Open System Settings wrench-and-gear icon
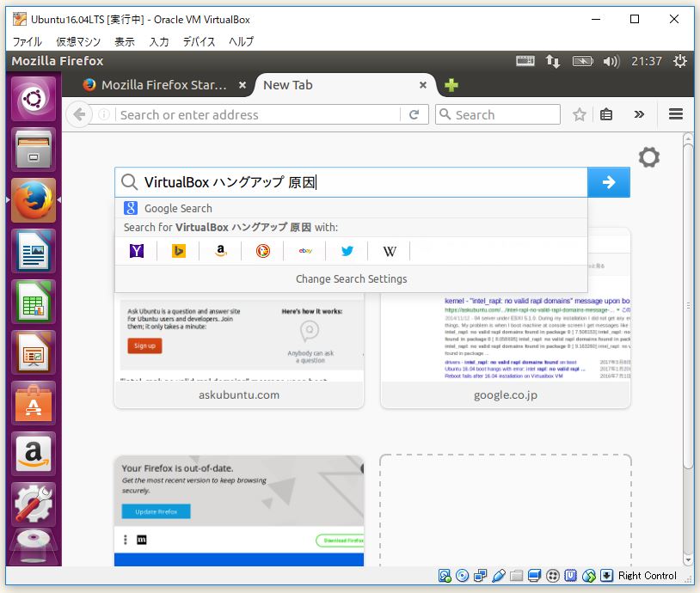This screenshot has height=593, width=700. click(34, 505)
